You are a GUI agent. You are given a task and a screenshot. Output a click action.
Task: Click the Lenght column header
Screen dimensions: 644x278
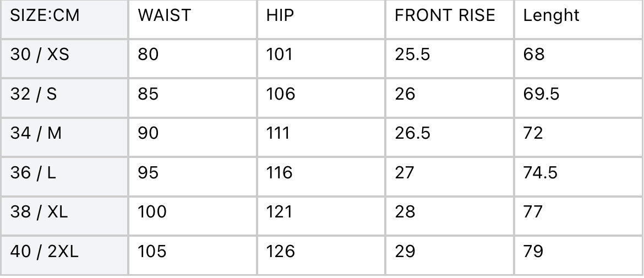coord(551,15)
